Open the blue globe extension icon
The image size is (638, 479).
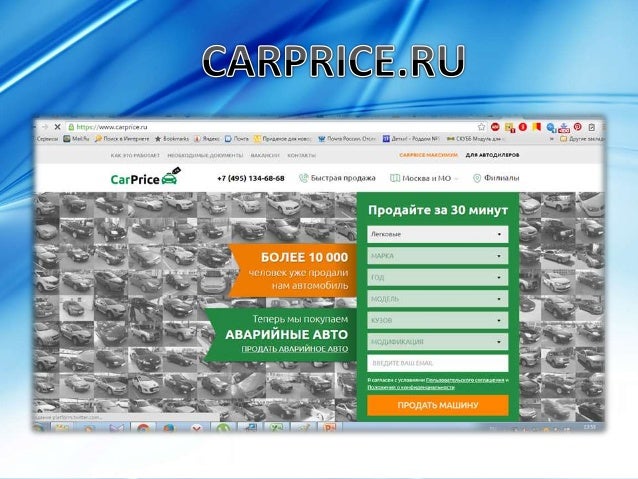pyautogui.click(x=551, y=127)
